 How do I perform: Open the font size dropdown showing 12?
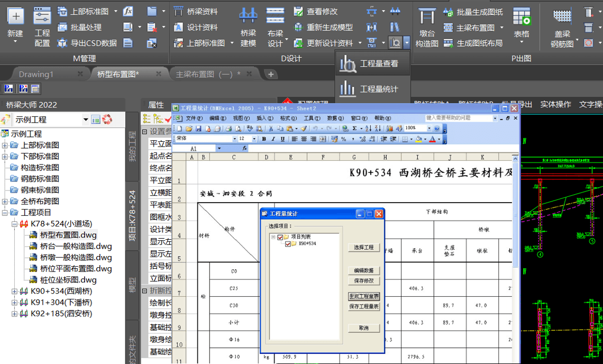pyautogui.click(x=256, y=139)
